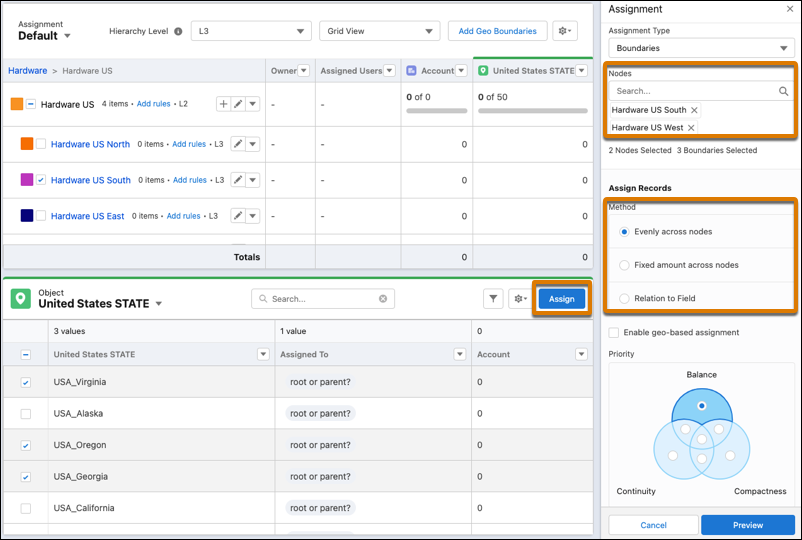Check the USA_Alaska row checkbox
Image resolution: width=802 pixels, height=540 pixels.
(x=26, y=413)
